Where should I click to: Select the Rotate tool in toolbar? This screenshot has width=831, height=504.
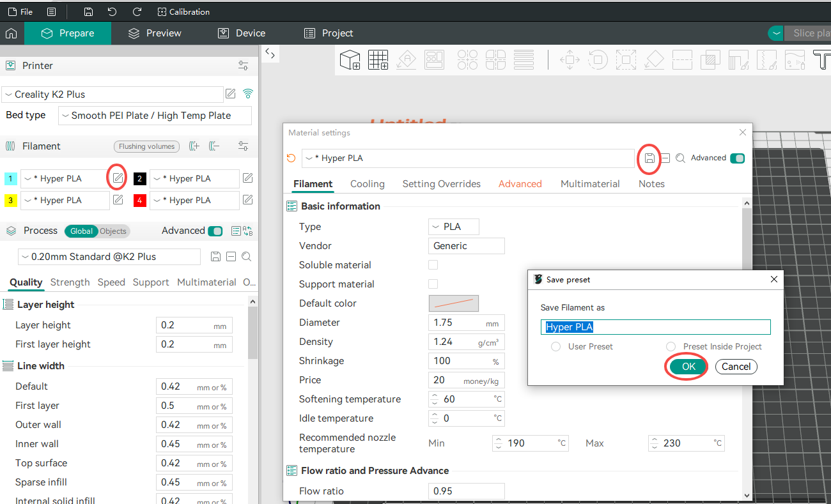click(598, 60)
